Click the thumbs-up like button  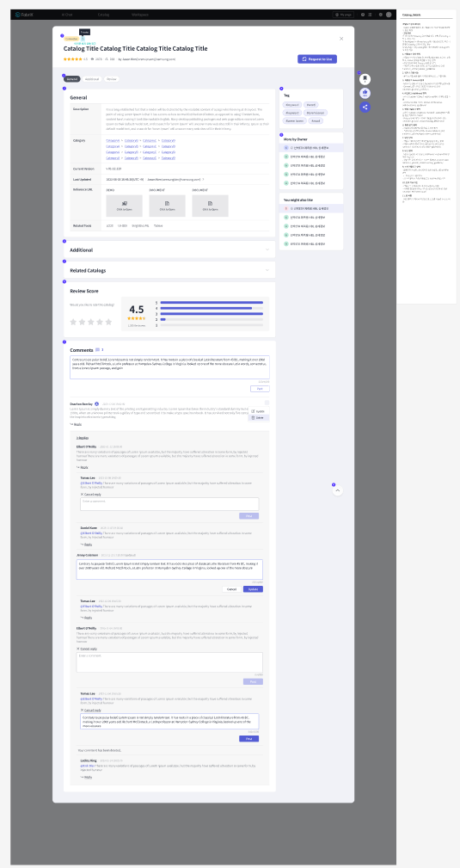pyautogui.click(x=365, y=93)
